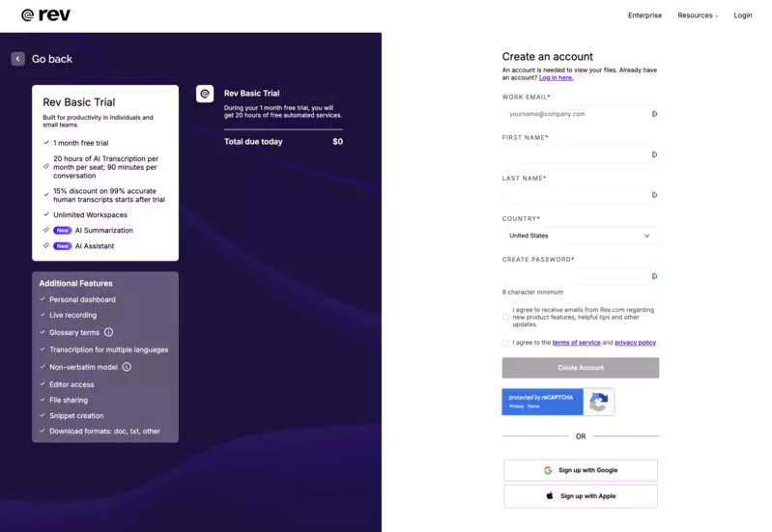Click the 'Rev Basic Trial' card title

pyautogui.click(x=79, y=102)
